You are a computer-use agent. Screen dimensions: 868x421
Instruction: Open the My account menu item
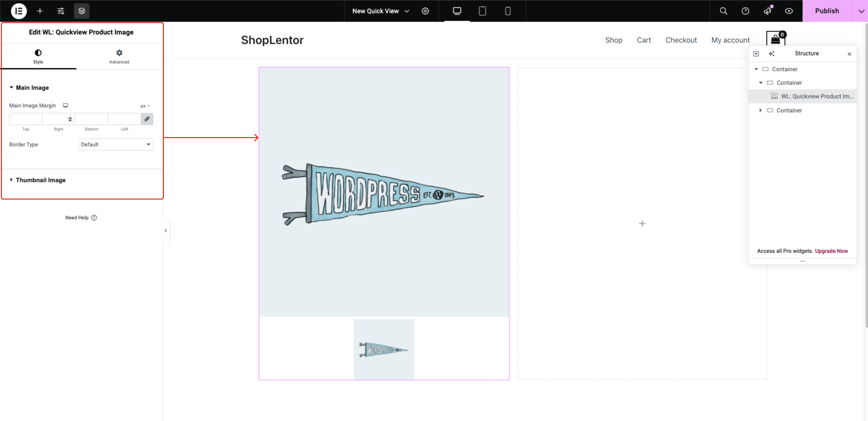pyautogui.click(x=730, y=40)
